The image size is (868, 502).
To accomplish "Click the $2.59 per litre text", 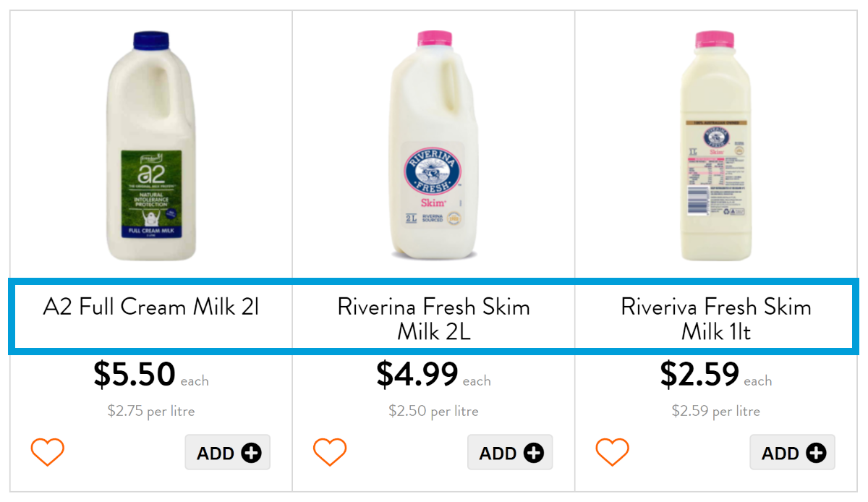I will (x=715, y=412).
